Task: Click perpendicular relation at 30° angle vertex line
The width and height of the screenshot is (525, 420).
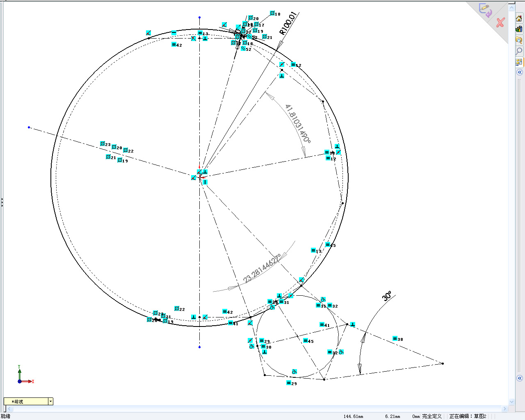Action: tap(353, 324)
